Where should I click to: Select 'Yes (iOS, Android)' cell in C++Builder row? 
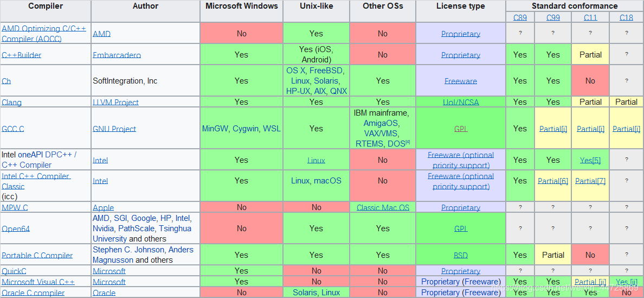(x=316, y=54)
